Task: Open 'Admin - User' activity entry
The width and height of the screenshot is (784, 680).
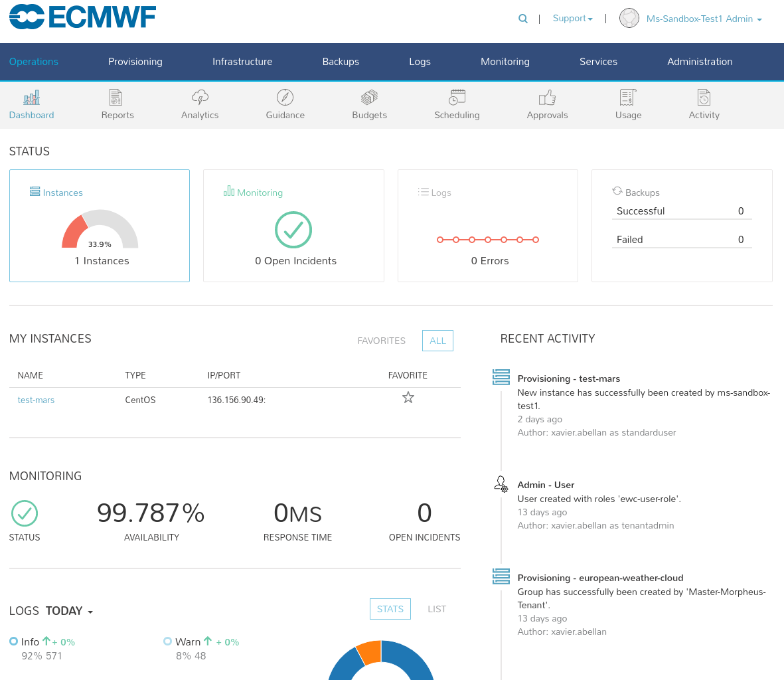Action: (546, 485)
